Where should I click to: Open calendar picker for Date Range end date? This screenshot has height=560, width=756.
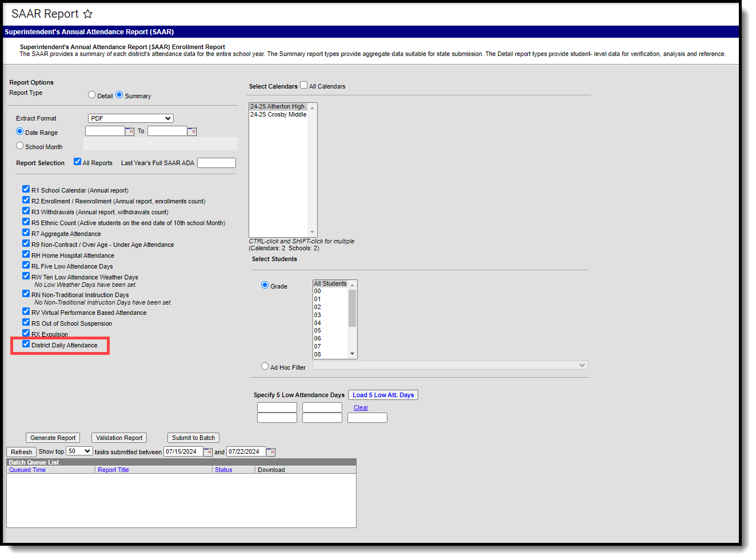tap(192, 131)
